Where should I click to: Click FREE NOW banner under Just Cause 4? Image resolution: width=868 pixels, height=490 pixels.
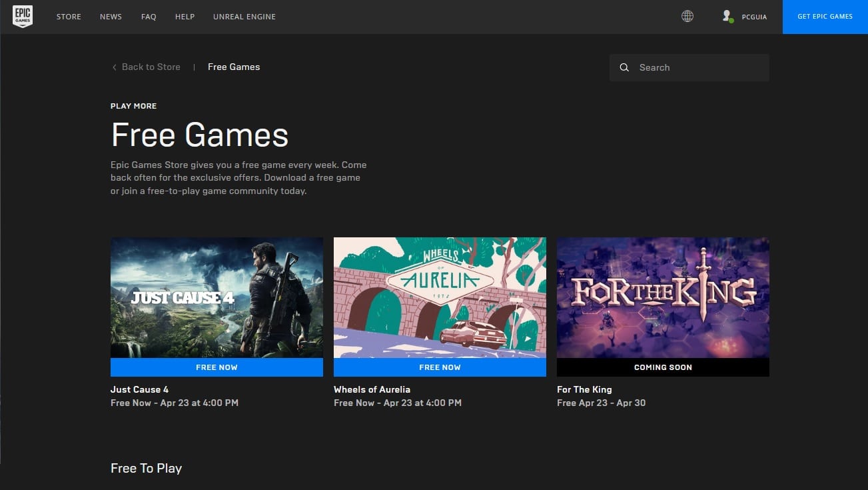pos(217,367)
